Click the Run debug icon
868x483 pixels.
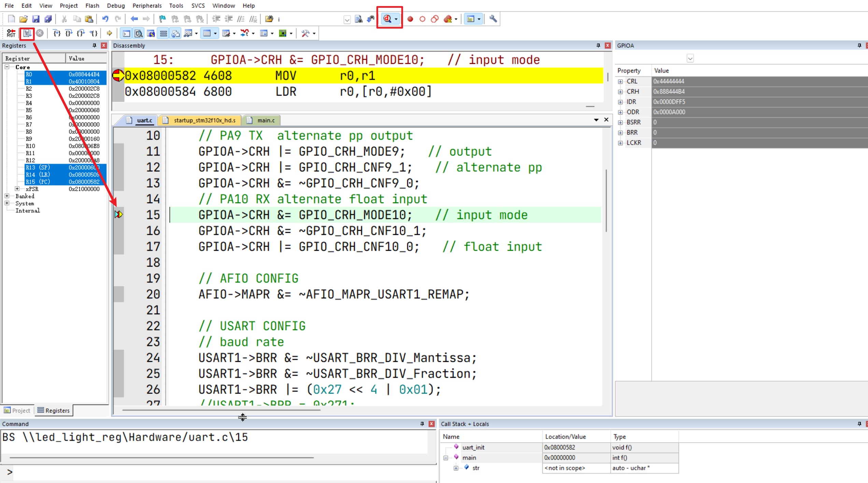click(27, 33)
